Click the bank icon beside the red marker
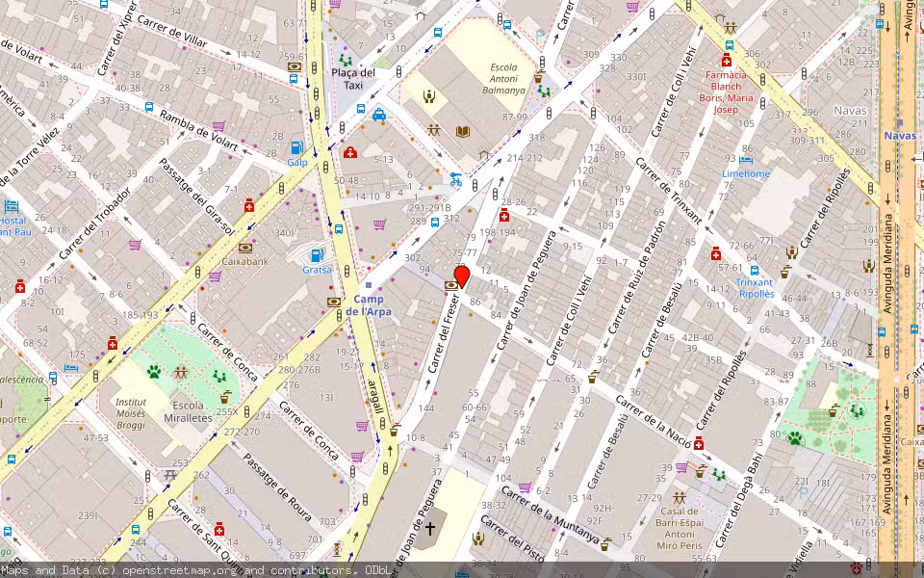Image resolution: width=924 pixels, height=578 pixels. (451, 285)
